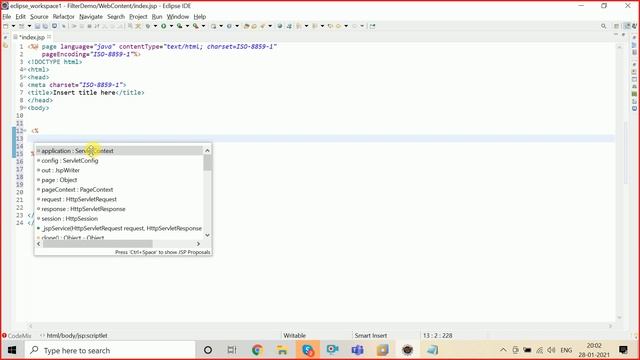Click the proposal list scroll-up arrow
Image resolution: width=640 pixels, height=360 pixels.
pyautogui.click(x=207, y=151)
